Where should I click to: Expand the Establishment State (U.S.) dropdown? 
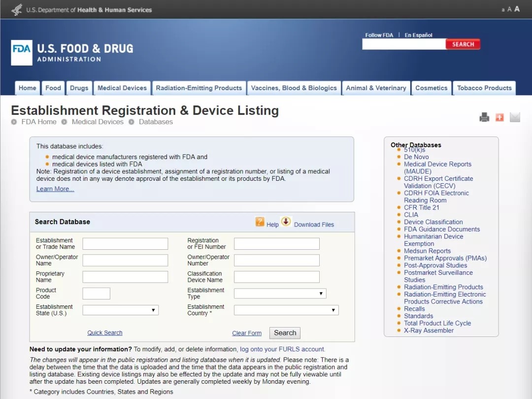pyautogui.click(x=120, y=310)
